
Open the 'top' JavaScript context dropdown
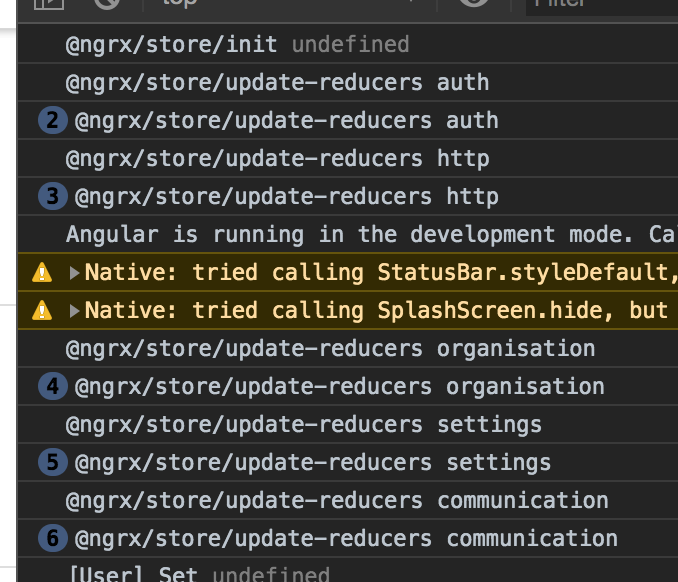[x=290, y=3]
